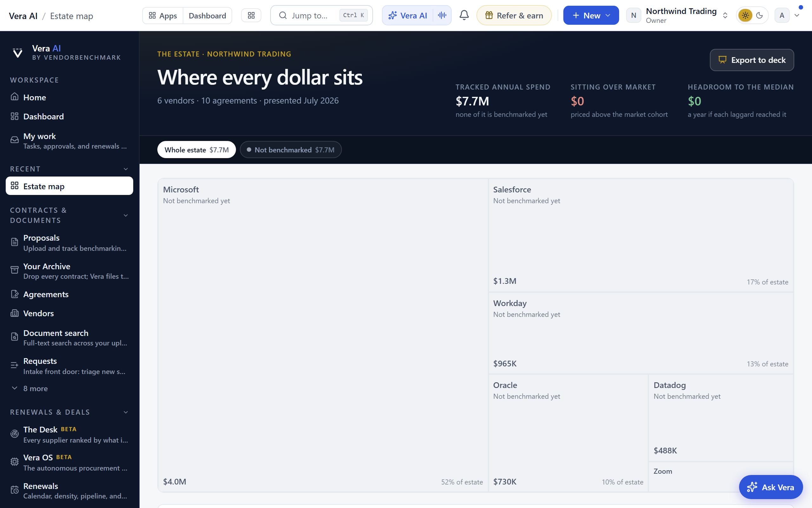Select the Zoom treemap tile
812x508 pixels.
pyautogui.click(x=721, y=477)
